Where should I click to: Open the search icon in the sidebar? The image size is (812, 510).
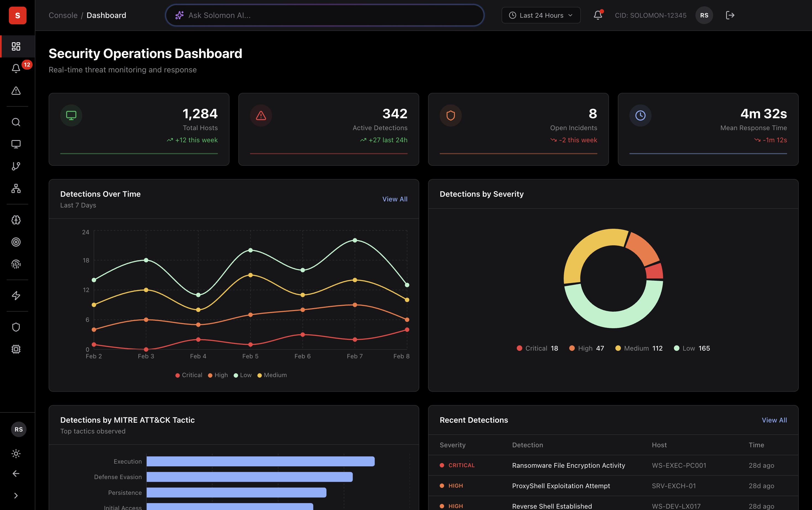(x=16, y=122)
